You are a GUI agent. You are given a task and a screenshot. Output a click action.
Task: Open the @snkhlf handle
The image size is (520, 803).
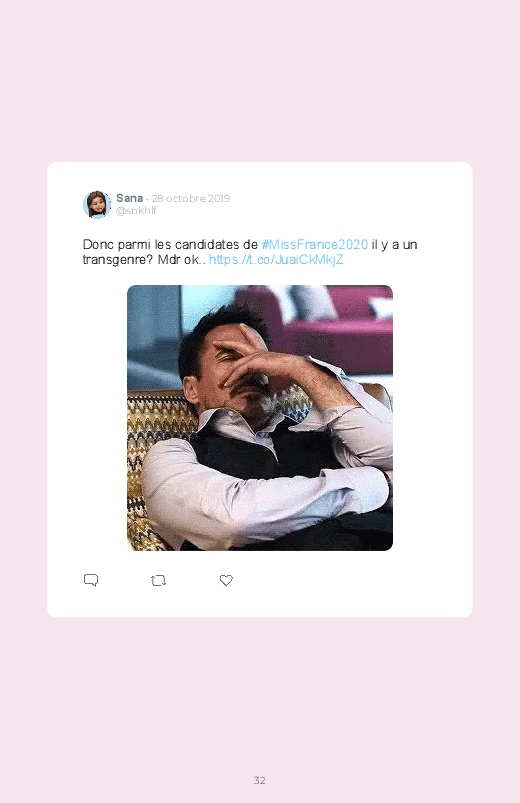click(136, 210)
